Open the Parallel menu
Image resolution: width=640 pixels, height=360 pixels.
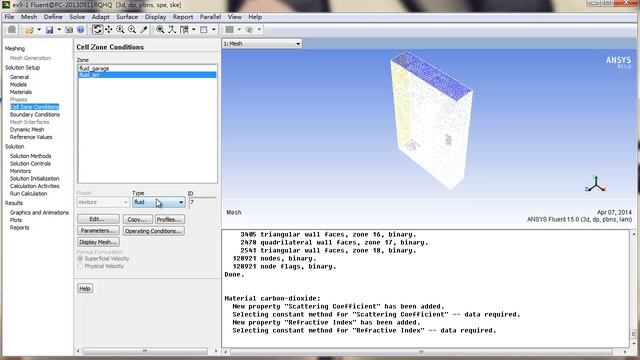click(x=210, y=17)
